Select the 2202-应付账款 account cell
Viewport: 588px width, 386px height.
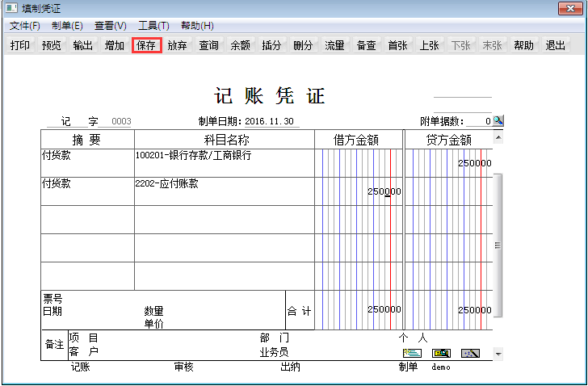(x=224, y=191)
